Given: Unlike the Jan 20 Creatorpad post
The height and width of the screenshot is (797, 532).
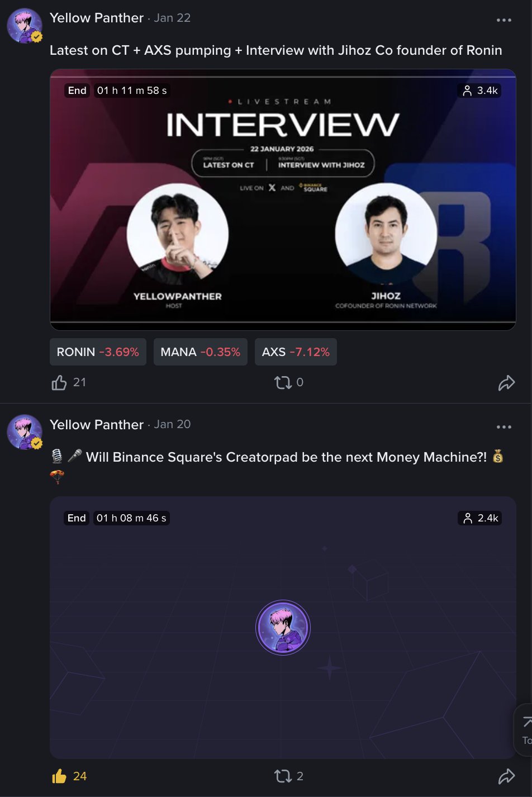Looking at the screenshot, I should [59, 776].
